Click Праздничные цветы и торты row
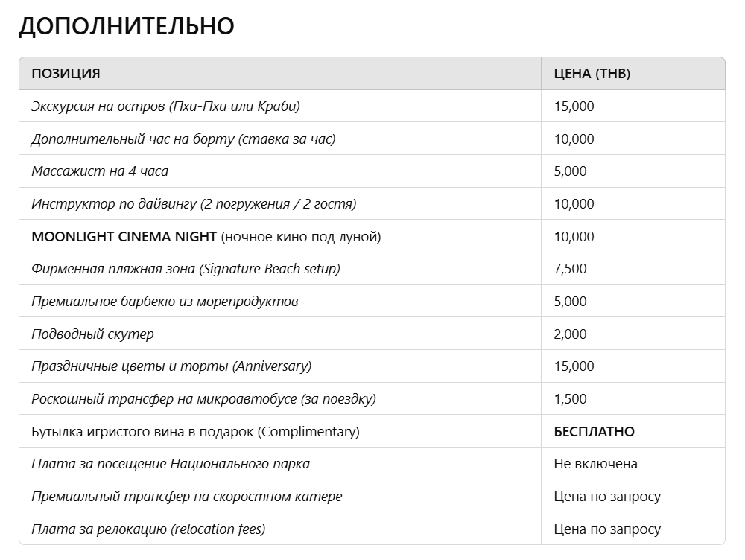 click(x=171, y=366)
